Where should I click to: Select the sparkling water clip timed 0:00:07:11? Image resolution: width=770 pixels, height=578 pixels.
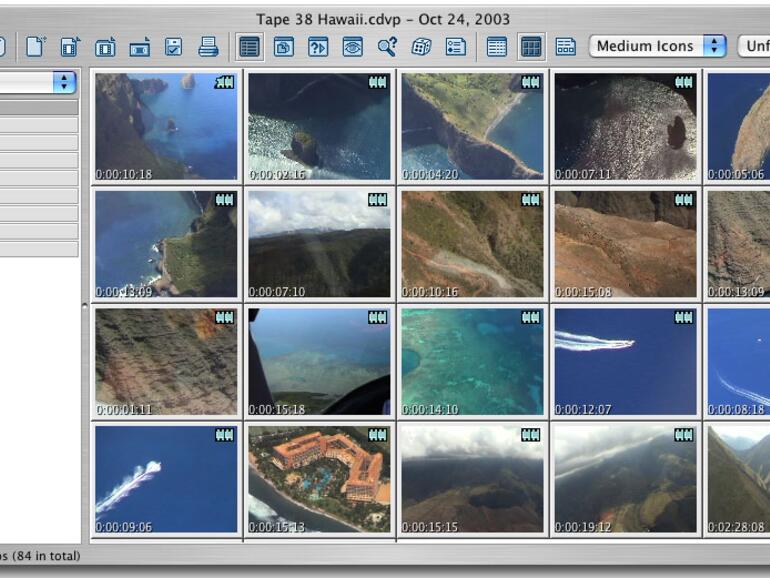626,127
